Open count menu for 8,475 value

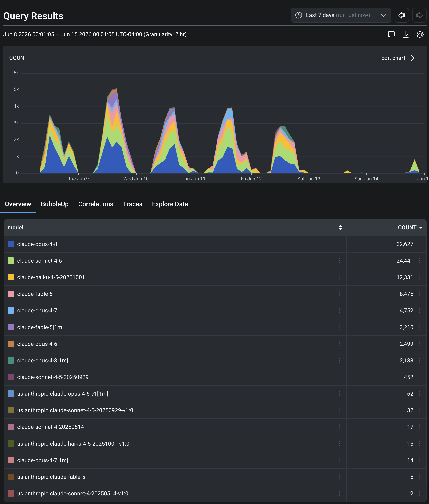coord(419,294)
